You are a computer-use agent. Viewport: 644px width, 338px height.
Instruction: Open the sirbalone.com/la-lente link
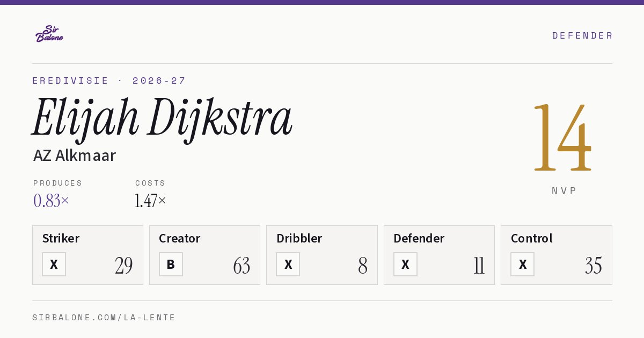[x=104, y=318]
